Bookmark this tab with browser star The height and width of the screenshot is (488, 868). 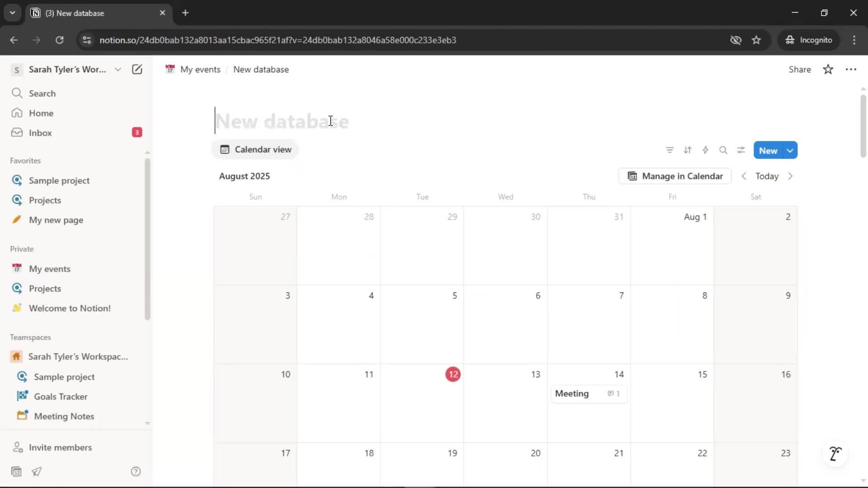click(x=756, y=40)
